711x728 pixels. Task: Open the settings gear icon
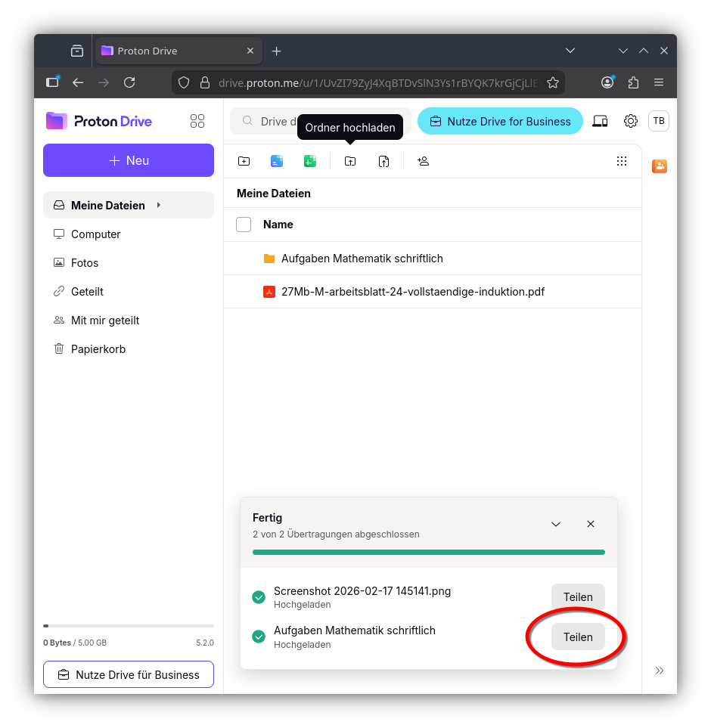tap(631, 121)
